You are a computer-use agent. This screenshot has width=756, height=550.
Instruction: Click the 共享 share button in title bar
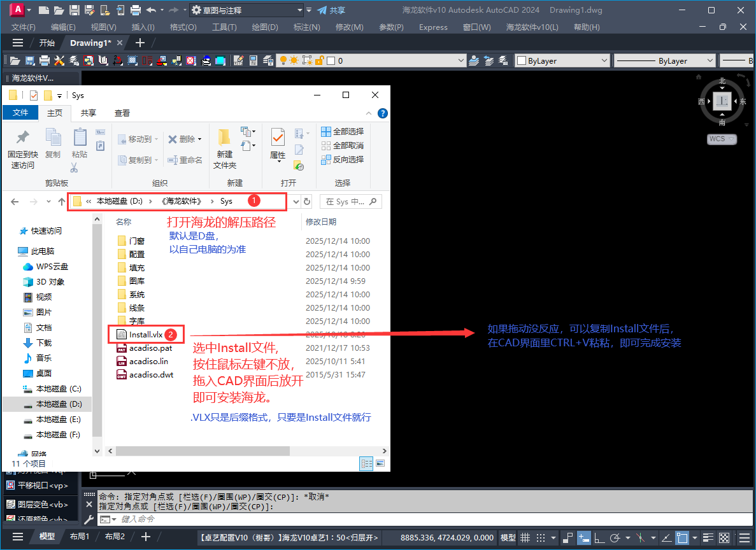(x=331, y=10)
